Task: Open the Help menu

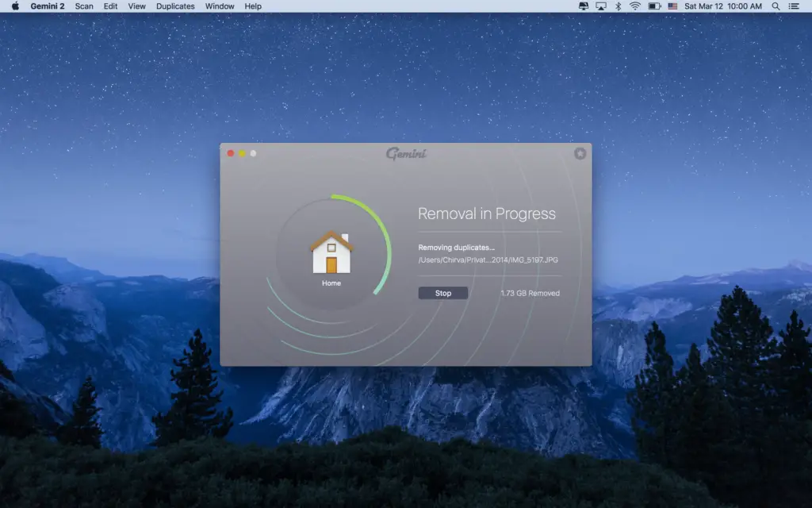Action: [x=253, y=6]
